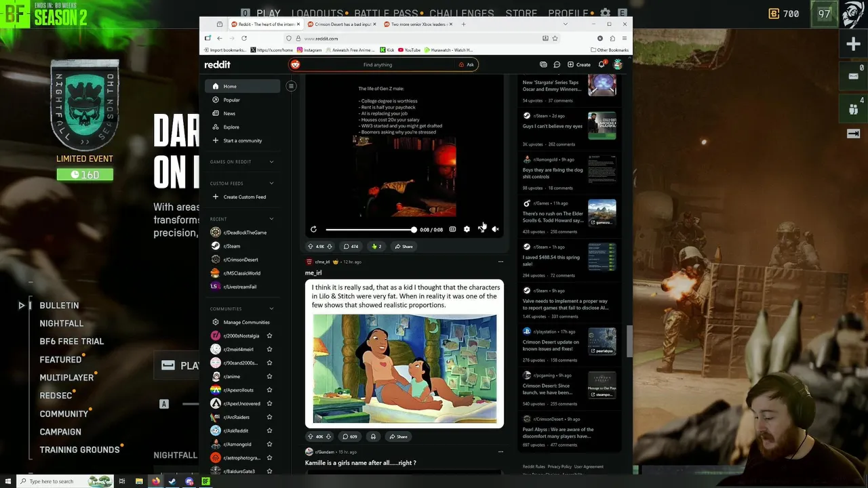868x488 pixels.
Task: Open Task View on taskbar
Action: coord(122,481)
